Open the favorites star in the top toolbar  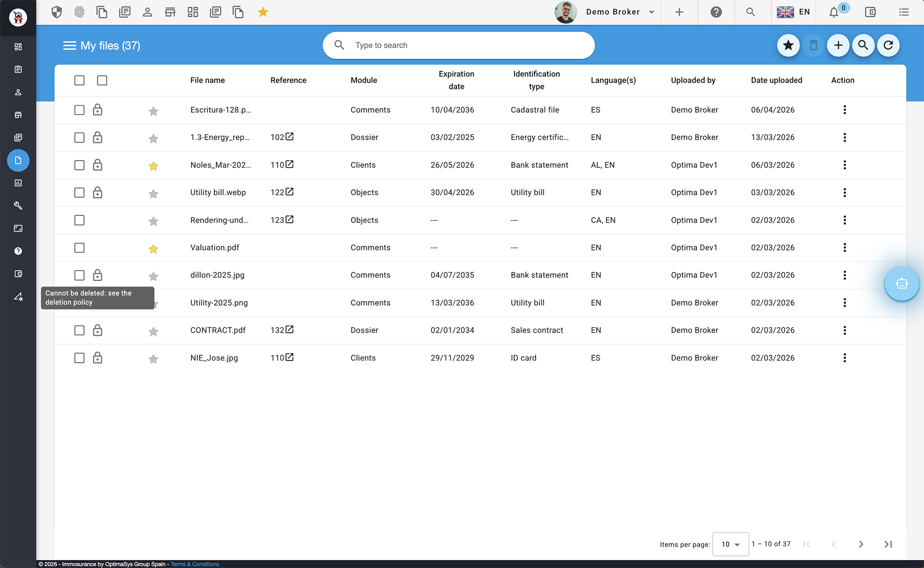click(x=263, y=12)
